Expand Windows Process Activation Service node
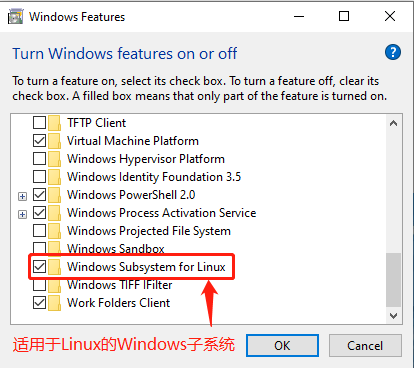The width and height of the screenshot is (414, 368). 22,214
